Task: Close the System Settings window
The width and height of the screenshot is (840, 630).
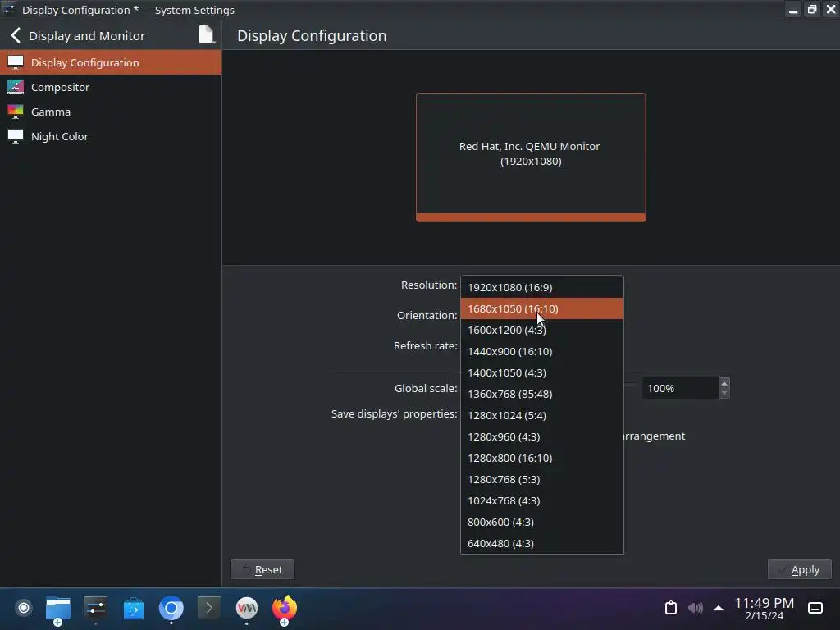Action: click(x=832, y=10)
